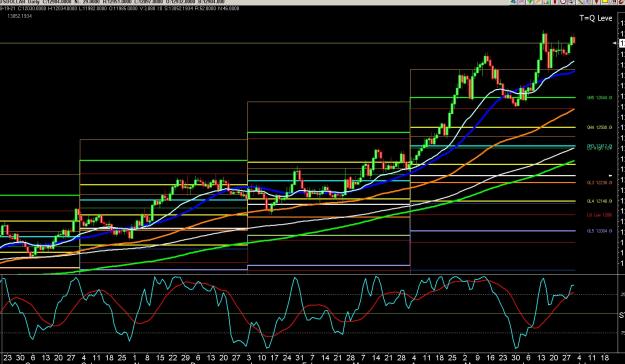Click the OHLC data readout line above the chart

click(120, 8)
